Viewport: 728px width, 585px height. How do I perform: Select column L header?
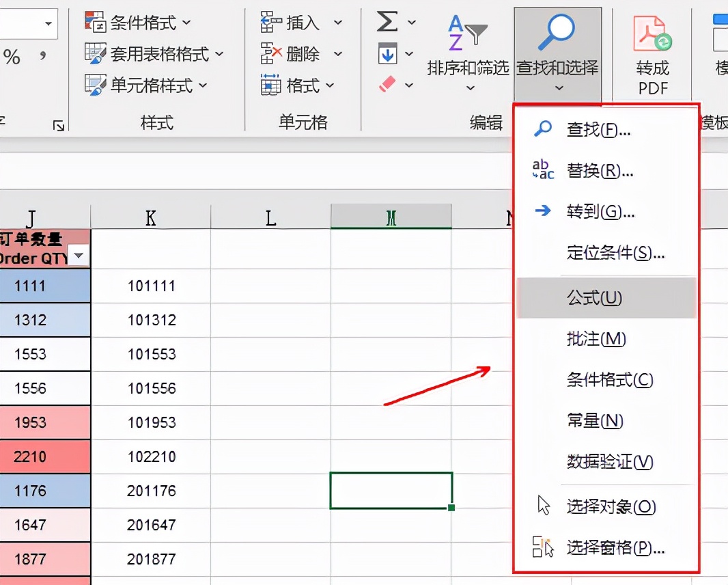click(x=270, y=217)
